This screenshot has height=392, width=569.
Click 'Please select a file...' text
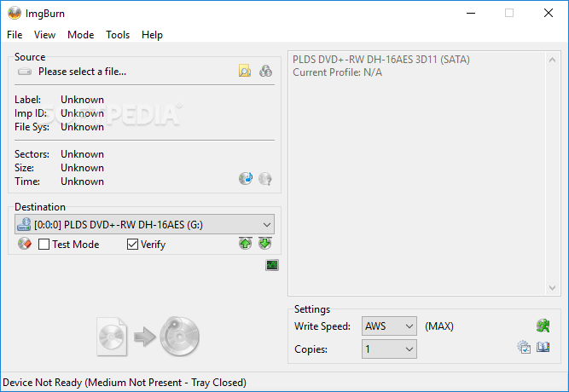pos(83,72)
